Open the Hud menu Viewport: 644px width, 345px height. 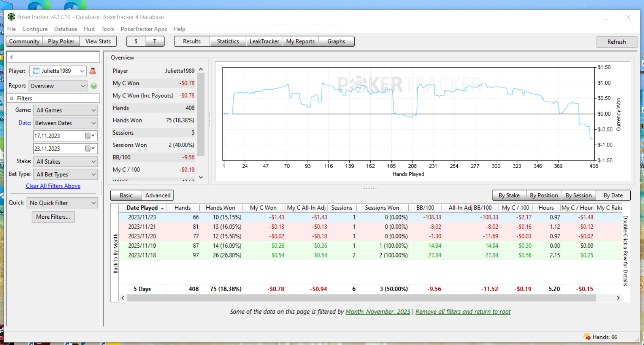click(89, 29)
